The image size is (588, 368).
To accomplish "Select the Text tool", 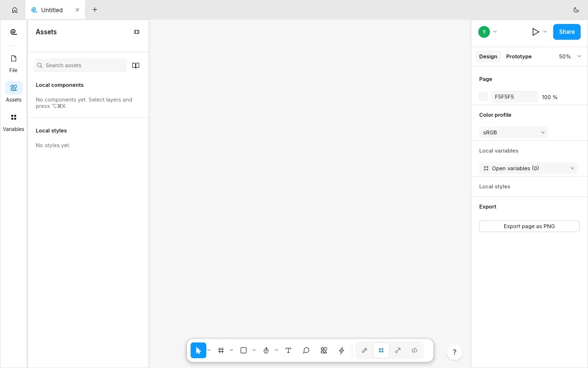I will pos(289,350).
